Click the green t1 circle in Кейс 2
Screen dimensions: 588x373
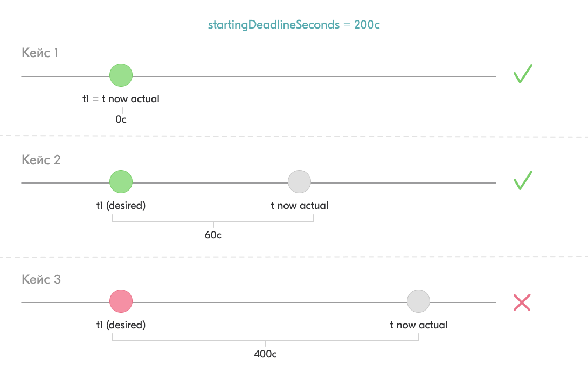121,181
